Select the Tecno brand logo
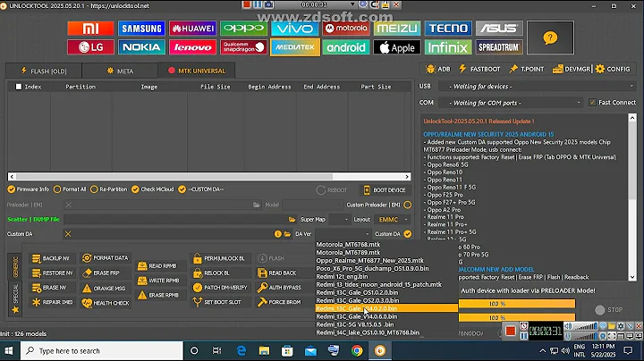Image resolution: width=644 pixels, height=361 pixels. 448,29
